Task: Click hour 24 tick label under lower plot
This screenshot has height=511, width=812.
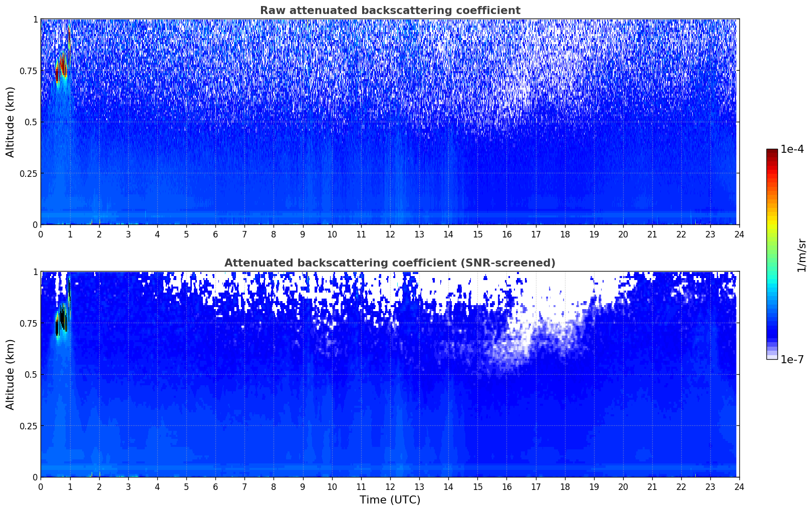Action: pos(739,486)
